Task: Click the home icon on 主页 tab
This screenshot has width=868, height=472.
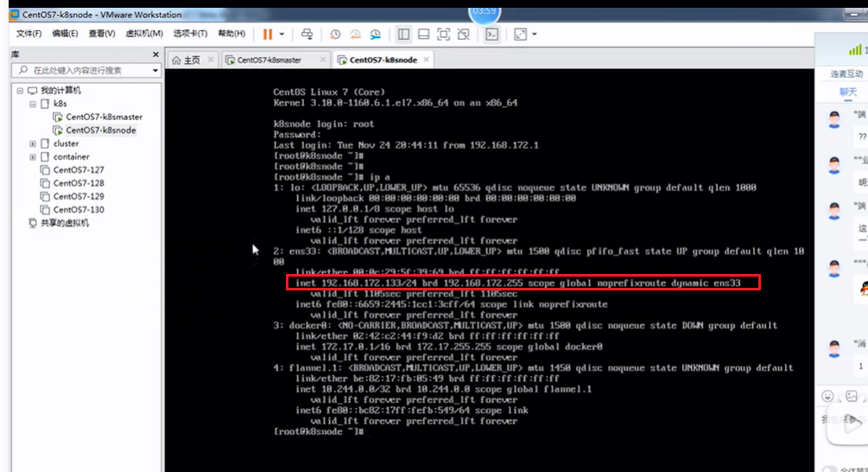Action: (176, 60)
